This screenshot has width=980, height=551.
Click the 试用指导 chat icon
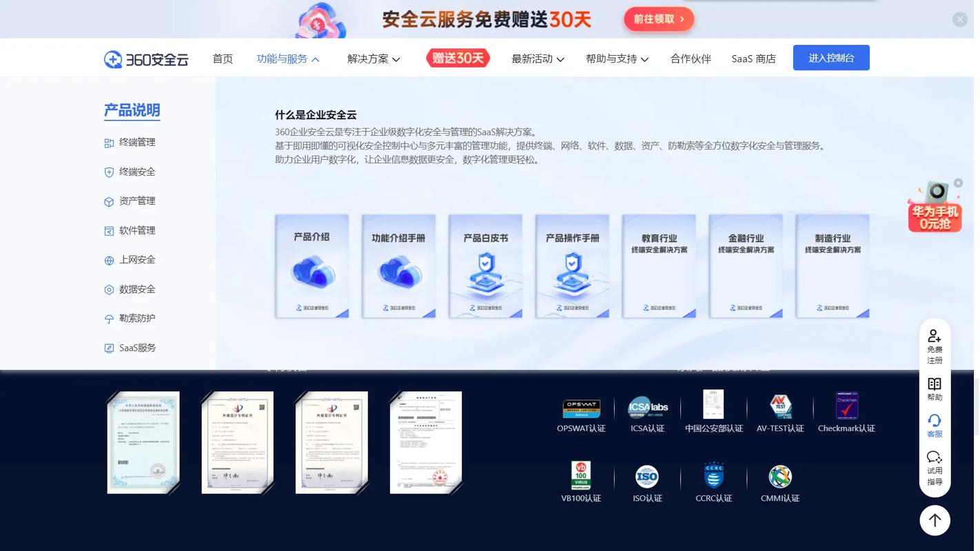(x=935, y=457)
